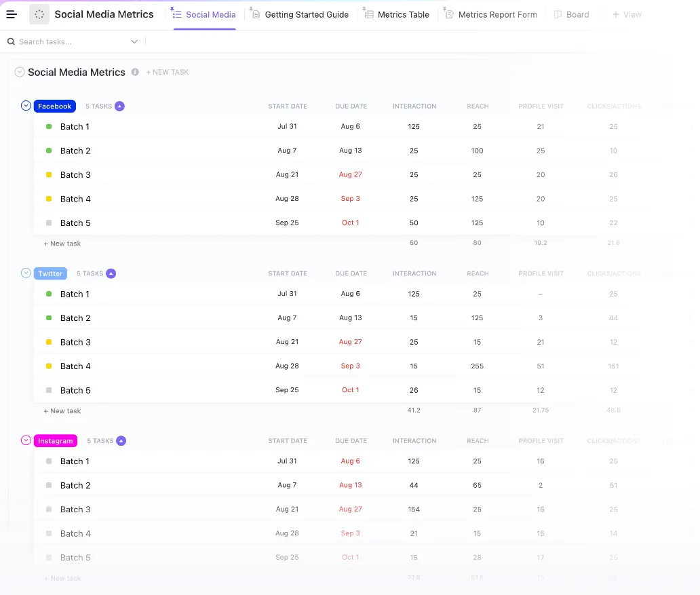Sort by Twitter REACH column header
The image size is (700, 595).
478,273
